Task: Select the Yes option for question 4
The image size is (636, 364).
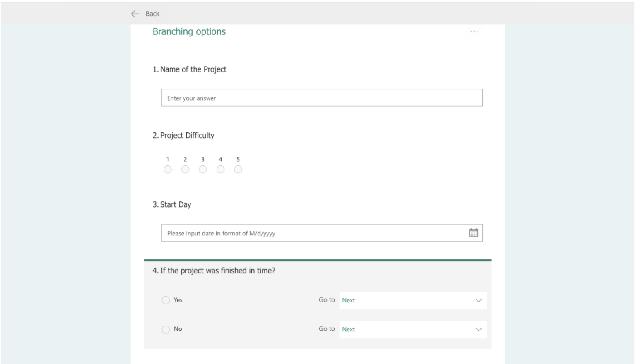Action: pos(166,300)
